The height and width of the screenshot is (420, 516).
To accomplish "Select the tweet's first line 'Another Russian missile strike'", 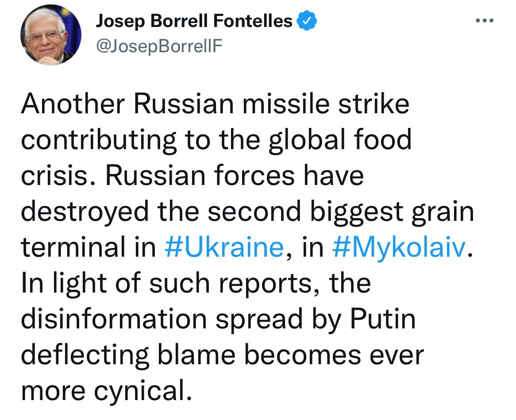I will tap(215, 104).
